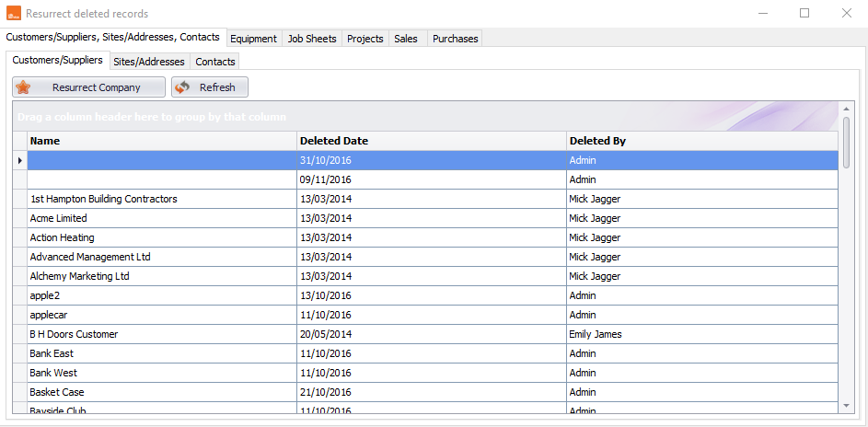Select the Acme Limited row
Viewport: 868px width, 427px height.
coord(425,218)
